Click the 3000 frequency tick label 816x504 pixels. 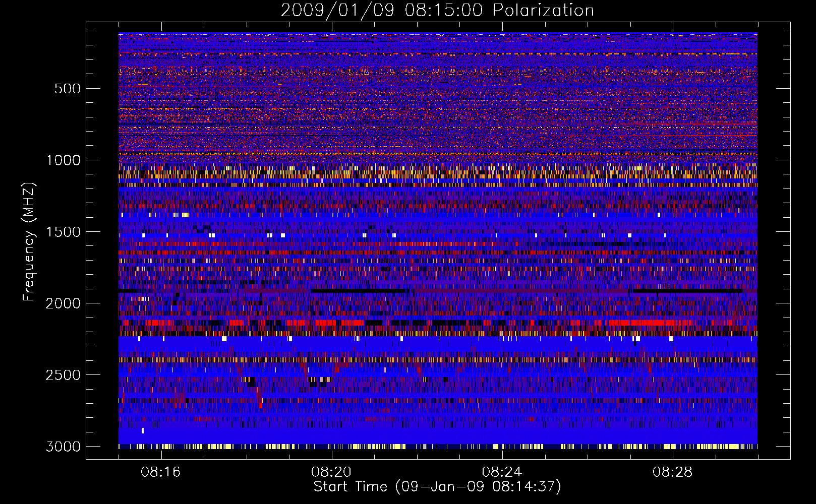[x=63, y=447]
